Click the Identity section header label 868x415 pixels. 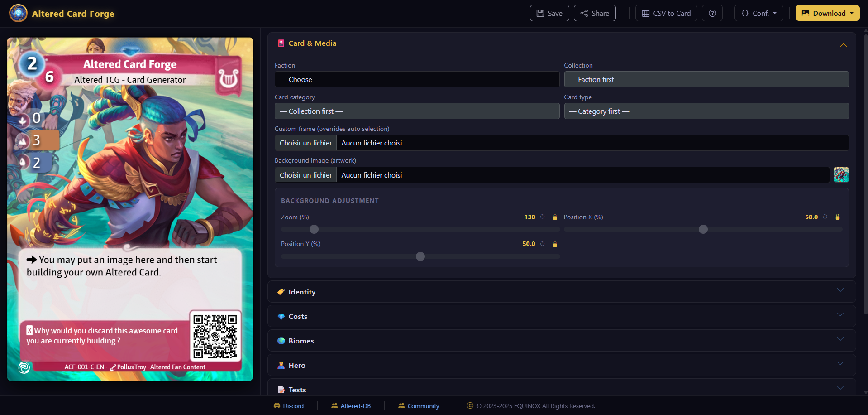[x=302, y=292]
